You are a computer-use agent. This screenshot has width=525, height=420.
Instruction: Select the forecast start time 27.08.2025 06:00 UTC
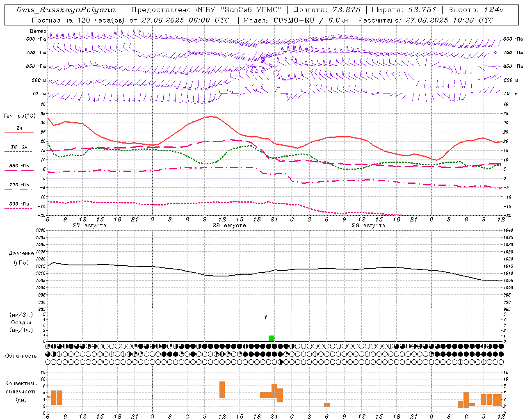tap(185, 20)
